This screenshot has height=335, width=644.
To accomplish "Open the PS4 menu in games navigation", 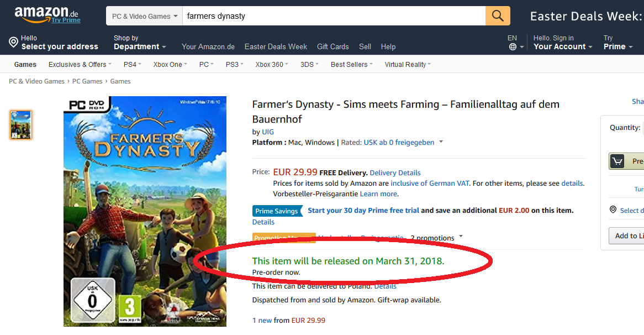I will 132,65.
